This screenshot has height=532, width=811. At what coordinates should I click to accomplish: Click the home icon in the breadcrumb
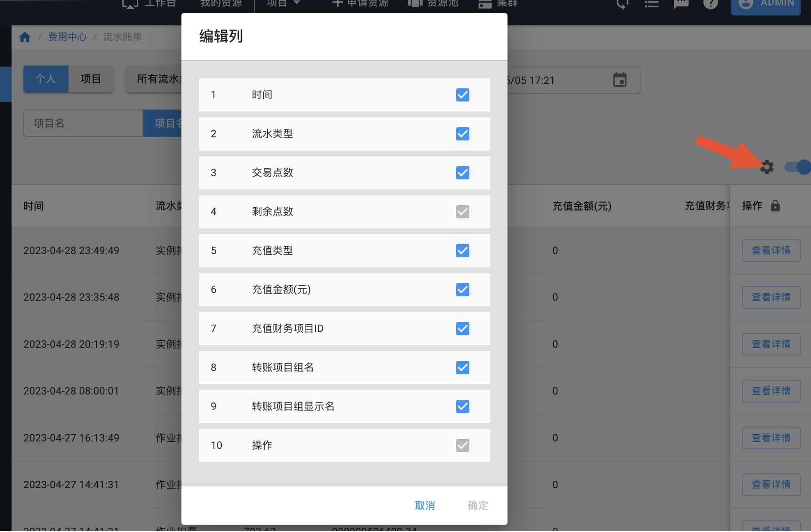25,37
